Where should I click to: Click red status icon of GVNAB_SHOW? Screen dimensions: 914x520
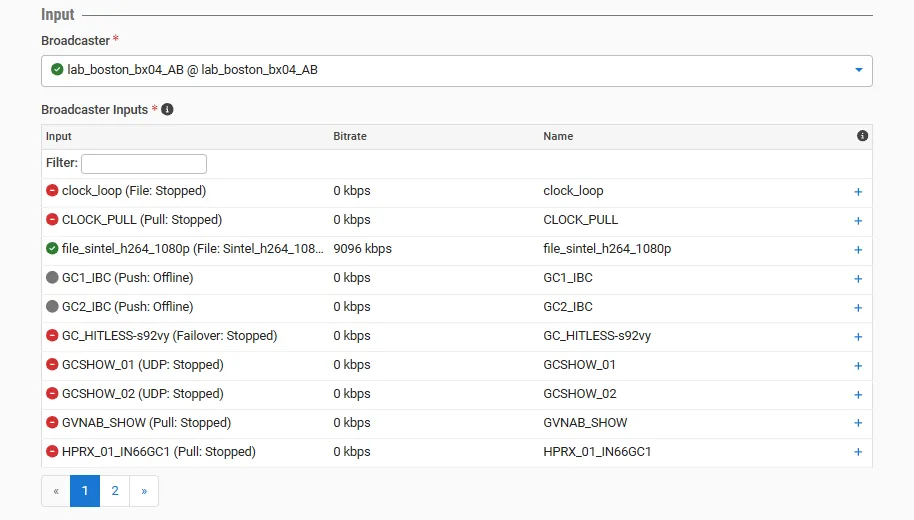pyautogui.click(x=52, y=423)
